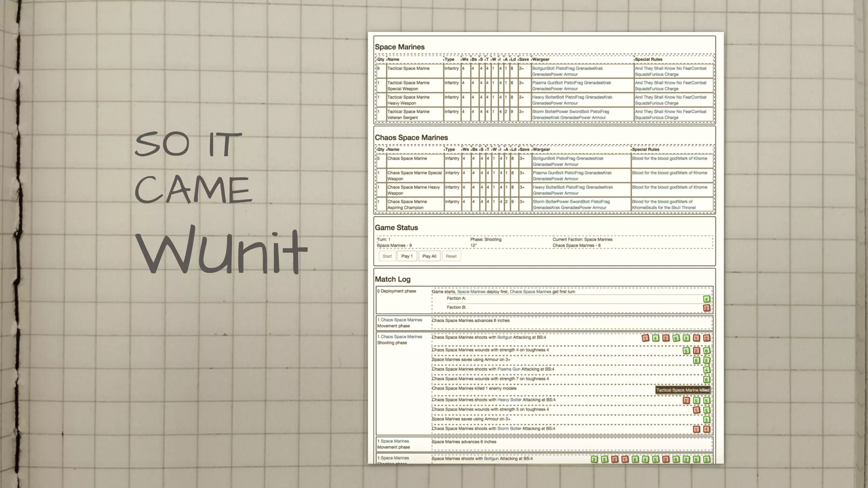The image size is (868, 488).
Task: Open the Boltgun link in Chaos shooting phase
Action: (504, 338)
